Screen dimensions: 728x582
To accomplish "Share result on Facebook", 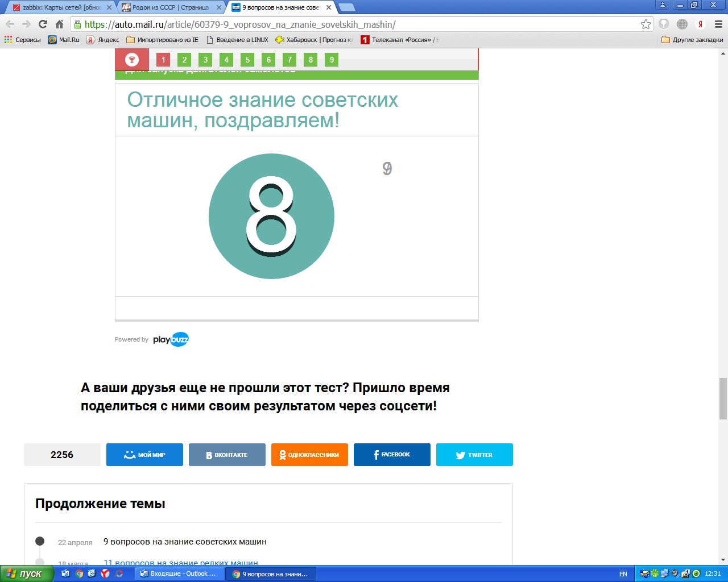I will pyautogui.click(x=392, y=455).
